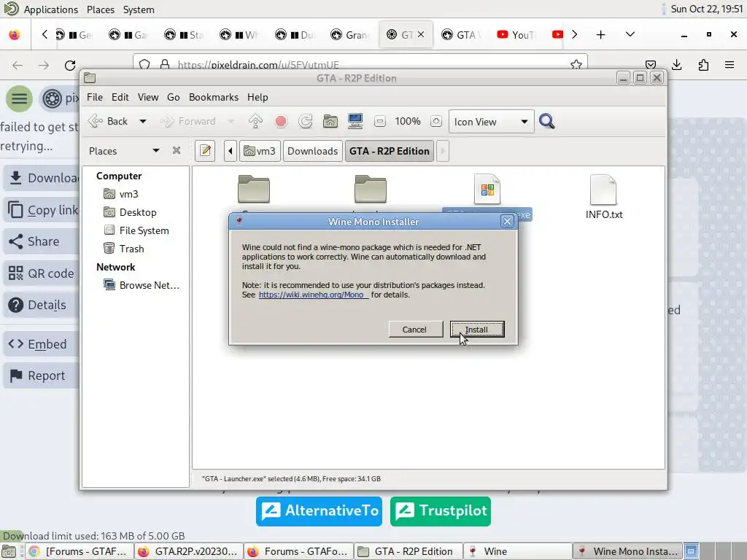Click the left path scroll arrow
Image resolution: width=747 pixels, height=560 pixels.
(231, 151)
